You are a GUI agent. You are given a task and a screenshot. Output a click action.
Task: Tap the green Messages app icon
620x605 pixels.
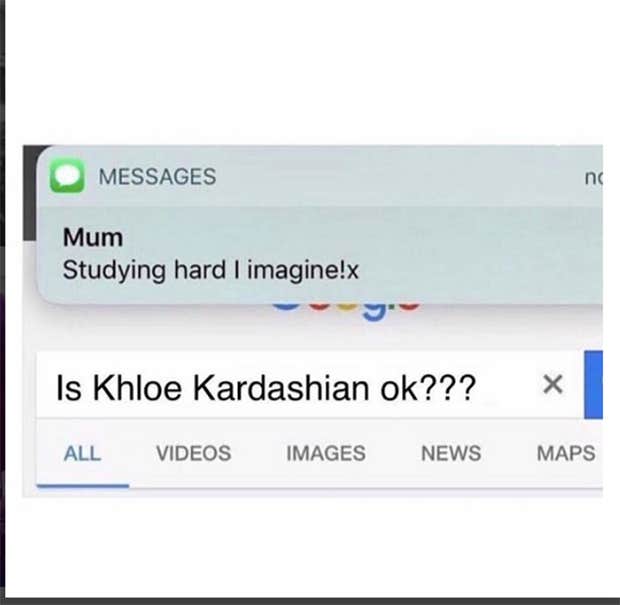coord(67,176)
